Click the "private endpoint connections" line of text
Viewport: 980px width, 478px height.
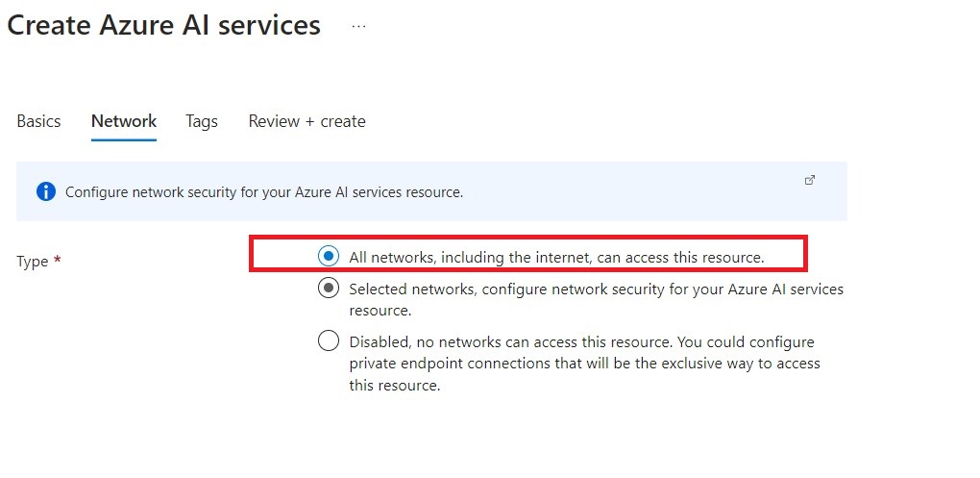coord(584,364)
